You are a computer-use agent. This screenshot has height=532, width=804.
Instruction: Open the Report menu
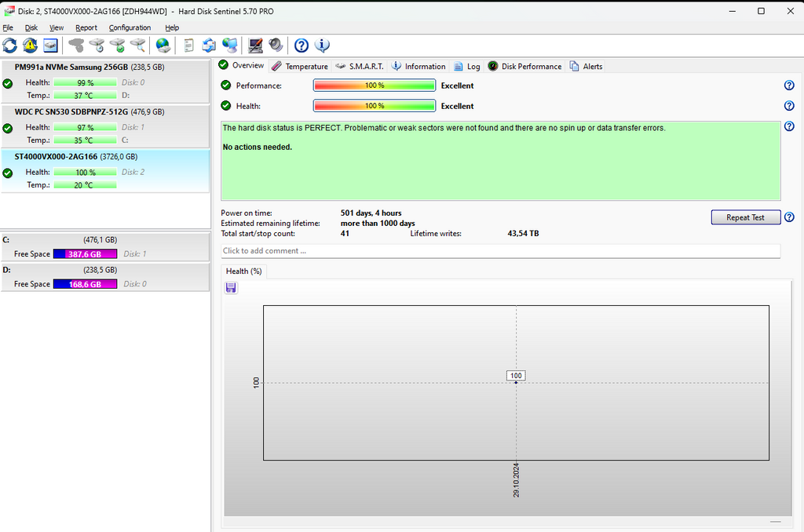tap(86, 27)
